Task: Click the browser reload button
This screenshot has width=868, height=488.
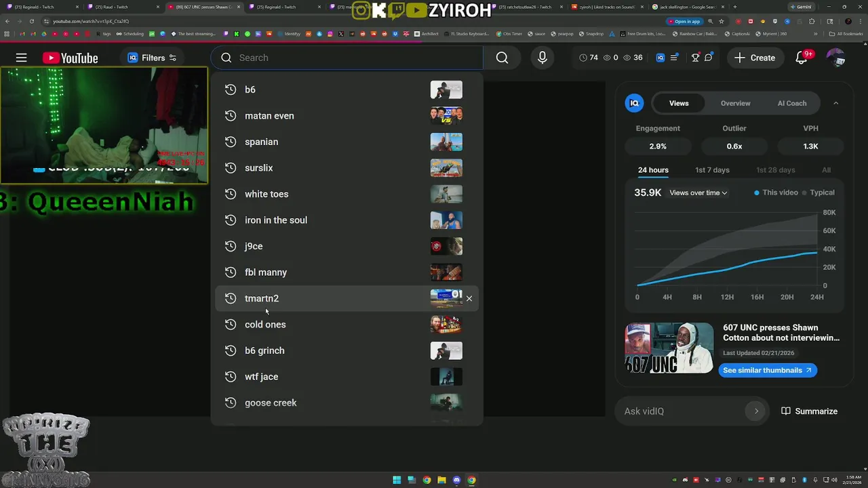Action: pyautogui.click(x=31, y=21)
